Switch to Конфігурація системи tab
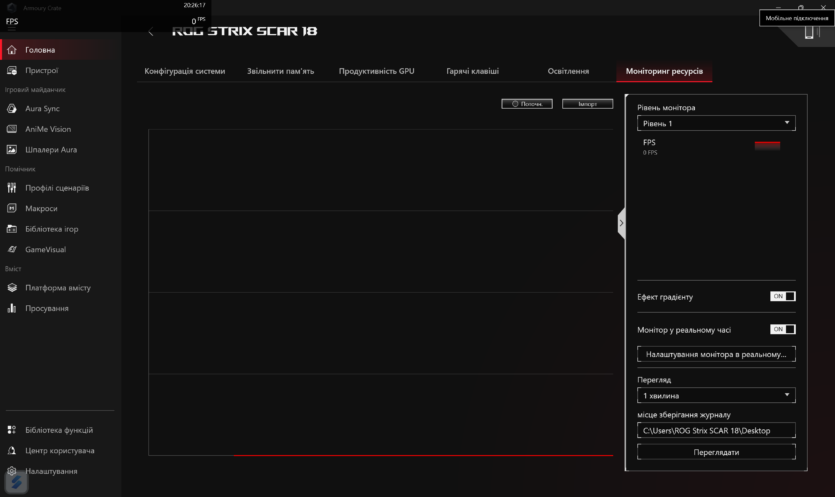Viewport: 835px width, 497px height. [185, 71]
